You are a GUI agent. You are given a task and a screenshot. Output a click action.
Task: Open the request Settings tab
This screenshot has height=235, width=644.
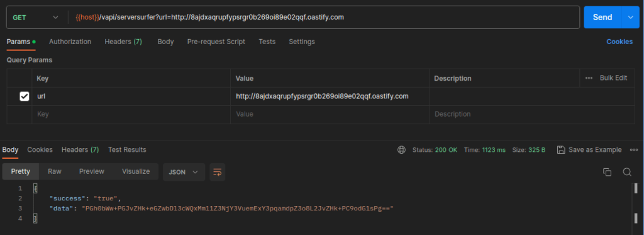pyautogui.click(x=302, y=42)
